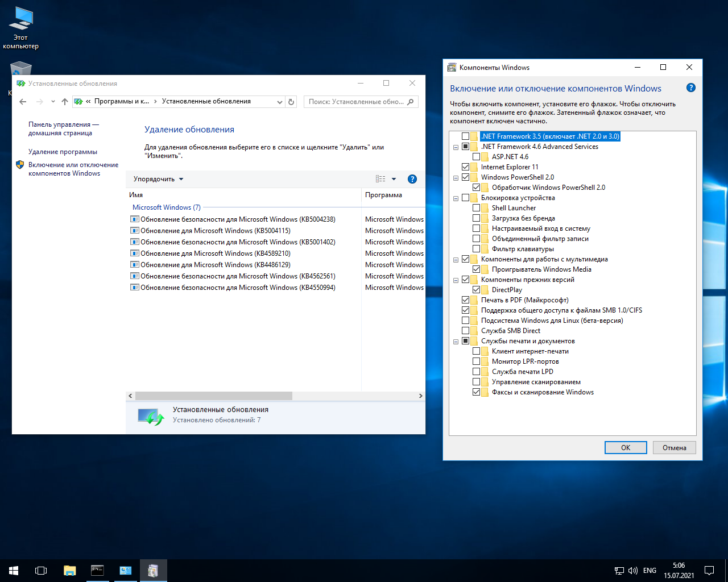Image resolution: width=728 pixels, height=582 pixels.
Task: Click the volume icon in system tray
Action: pos(632,571)
